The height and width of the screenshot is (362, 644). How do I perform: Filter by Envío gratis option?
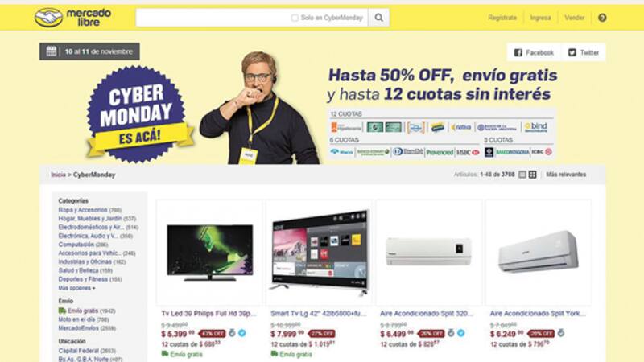pos(83,311)
